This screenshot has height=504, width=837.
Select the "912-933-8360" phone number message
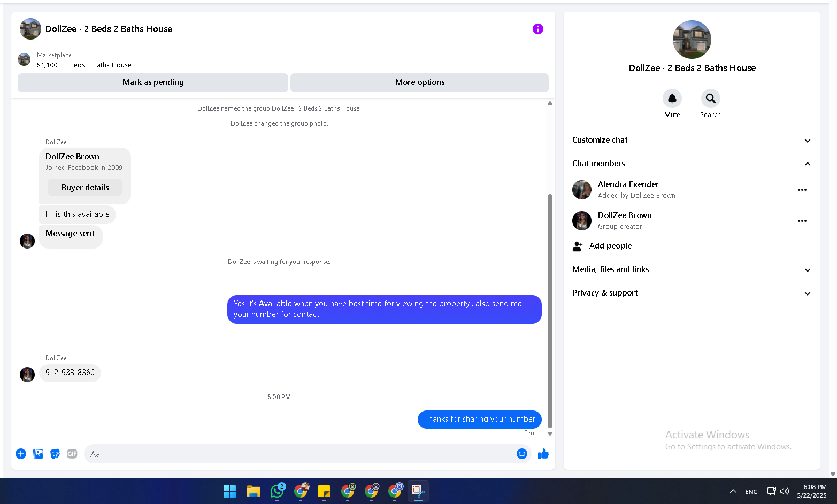pos(70,373)
